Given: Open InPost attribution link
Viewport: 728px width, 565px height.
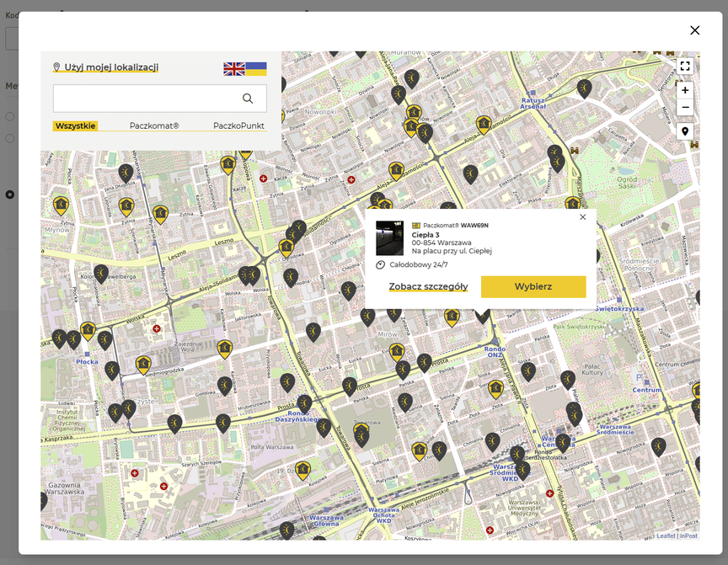Looking at the screenshot, I should 688,536.
